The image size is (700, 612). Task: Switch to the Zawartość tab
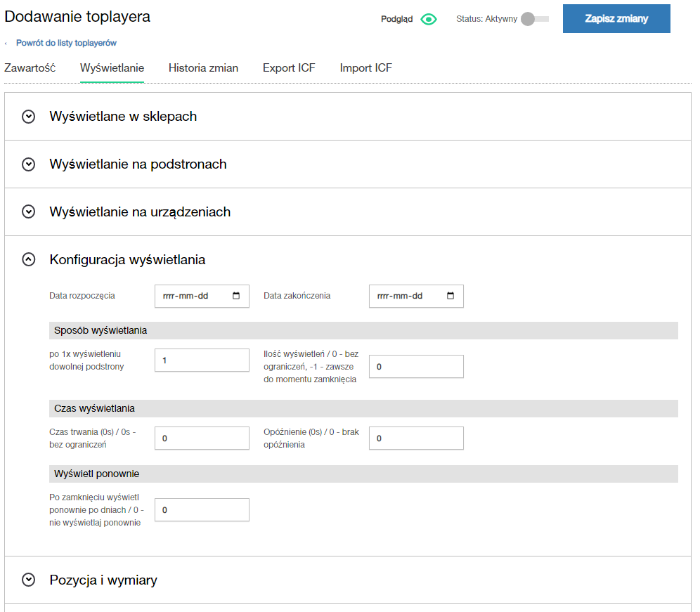(x=30, y=68)
